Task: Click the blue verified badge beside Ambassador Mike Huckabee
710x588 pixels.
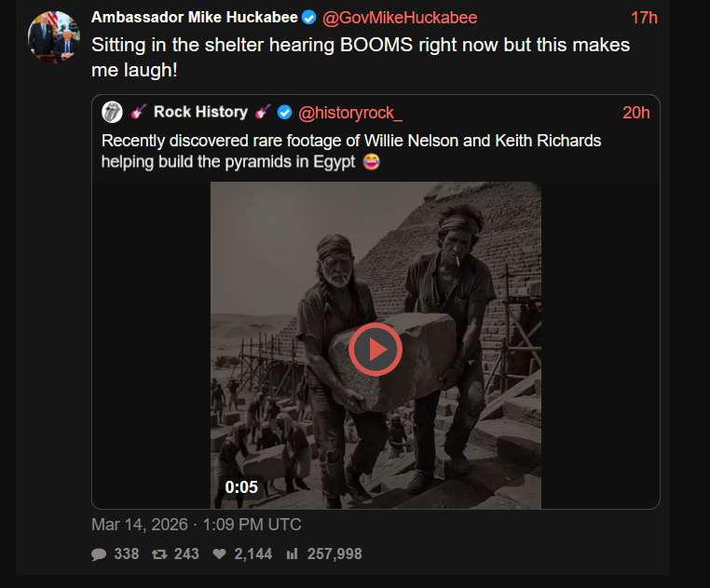Action: click(x=308, y=18)
